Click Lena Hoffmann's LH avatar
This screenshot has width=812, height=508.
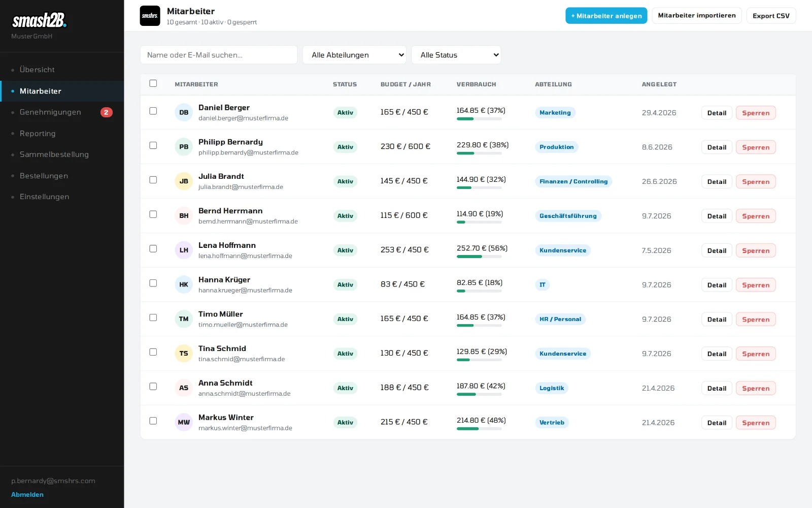tap(184, 250)
